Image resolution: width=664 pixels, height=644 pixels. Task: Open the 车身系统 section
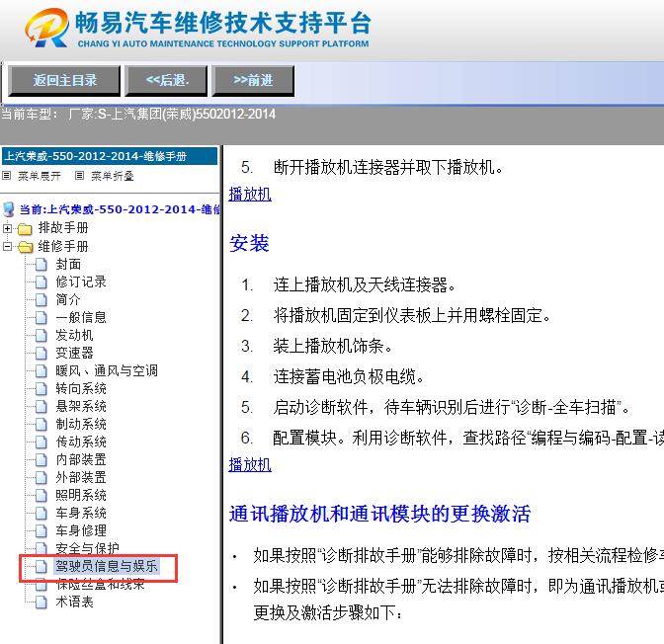pyautogui.click(x=81, y=514)
